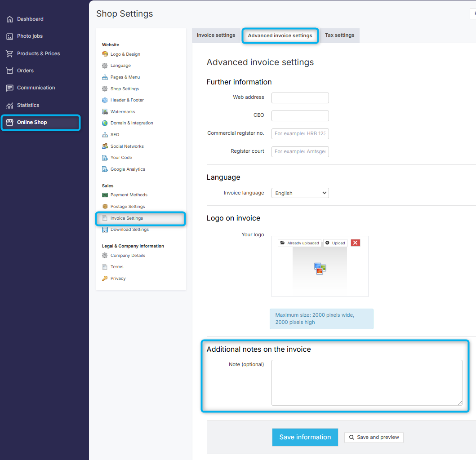Click the Terms document icon
This screenshot has width=476, height=460.
point(105,267)
